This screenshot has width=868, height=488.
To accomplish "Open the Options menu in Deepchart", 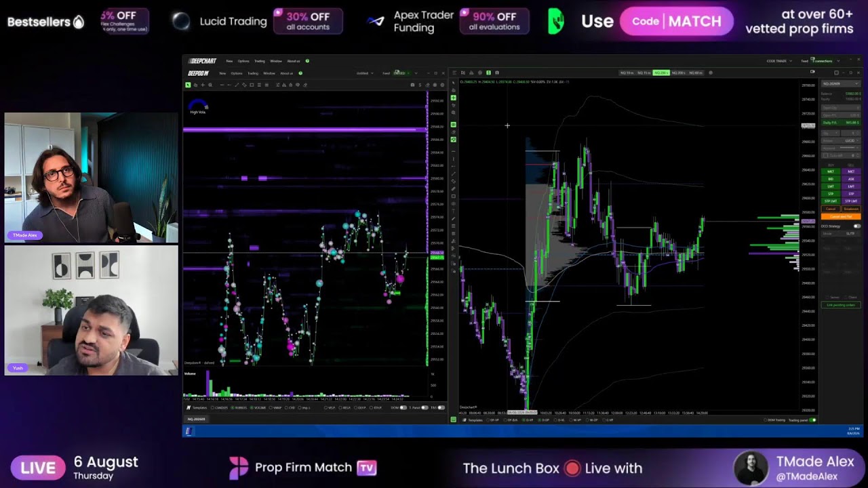I will pyautogui.click(x=243, y=61).
